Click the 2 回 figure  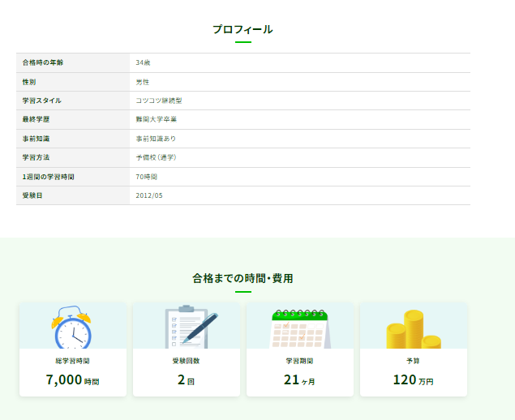[187, 380]
